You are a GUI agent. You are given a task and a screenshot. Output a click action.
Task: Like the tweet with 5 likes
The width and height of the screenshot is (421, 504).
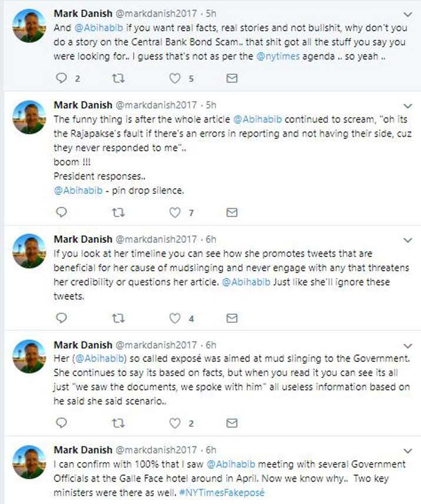[175, 78]
